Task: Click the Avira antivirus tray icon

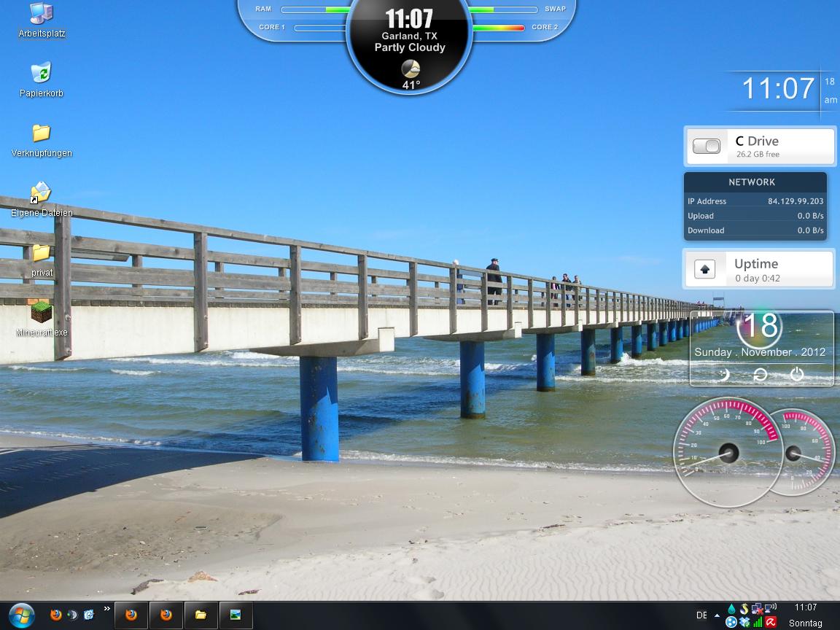Action: pyautogui.click(x=770, y=622)
